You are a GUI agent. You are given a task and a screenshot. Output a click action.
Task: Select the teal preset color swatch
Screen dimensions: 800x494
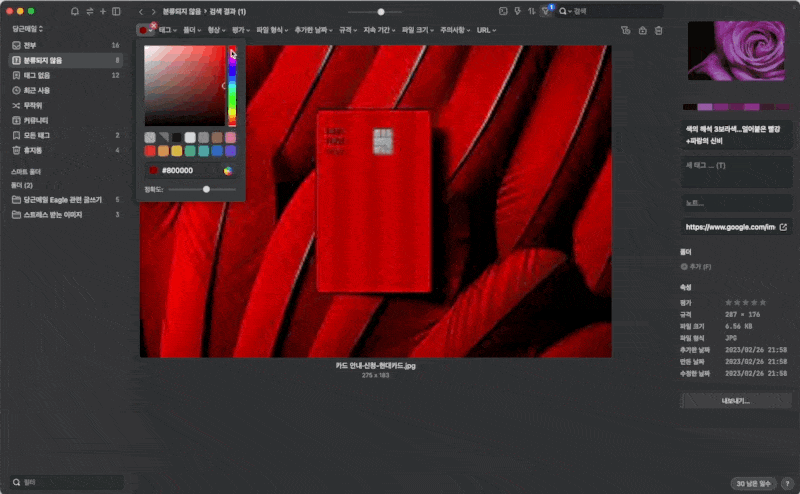204,151
